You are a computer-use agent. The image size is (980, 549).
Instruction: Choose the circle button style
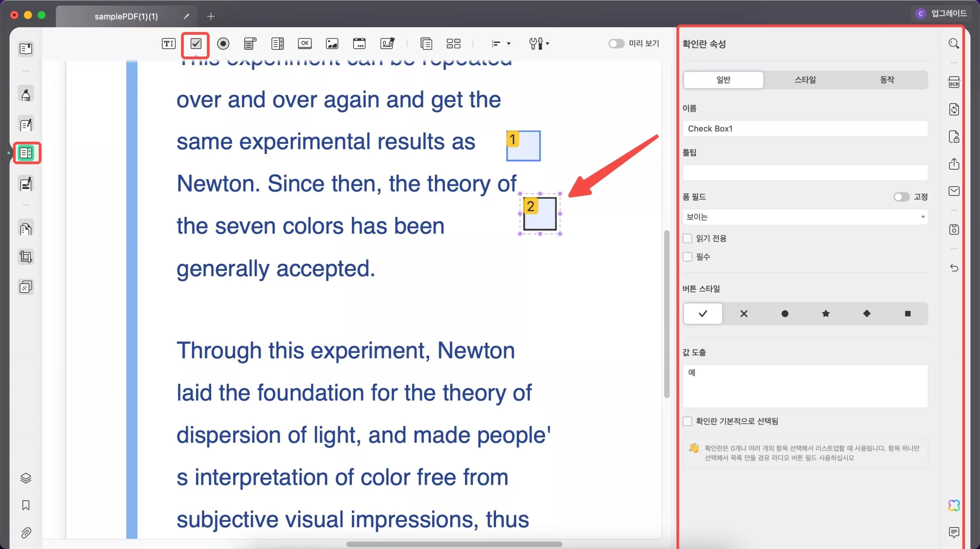[785, 314]
